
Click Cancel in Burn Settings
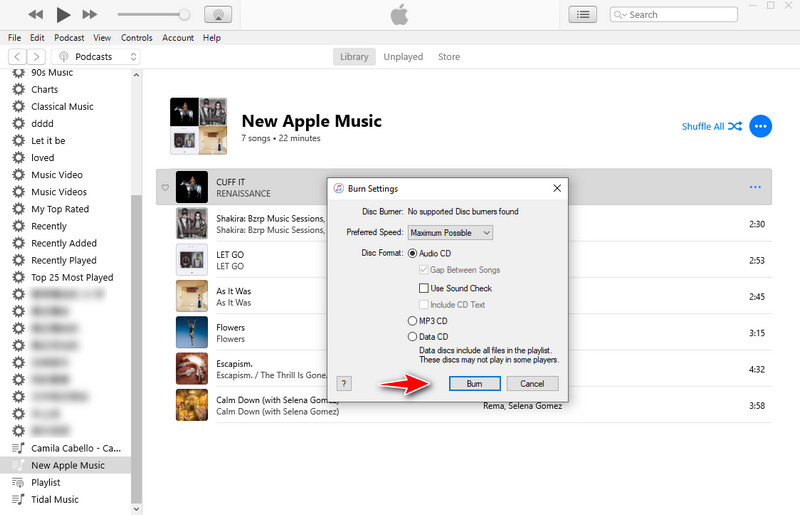(532, 384)
